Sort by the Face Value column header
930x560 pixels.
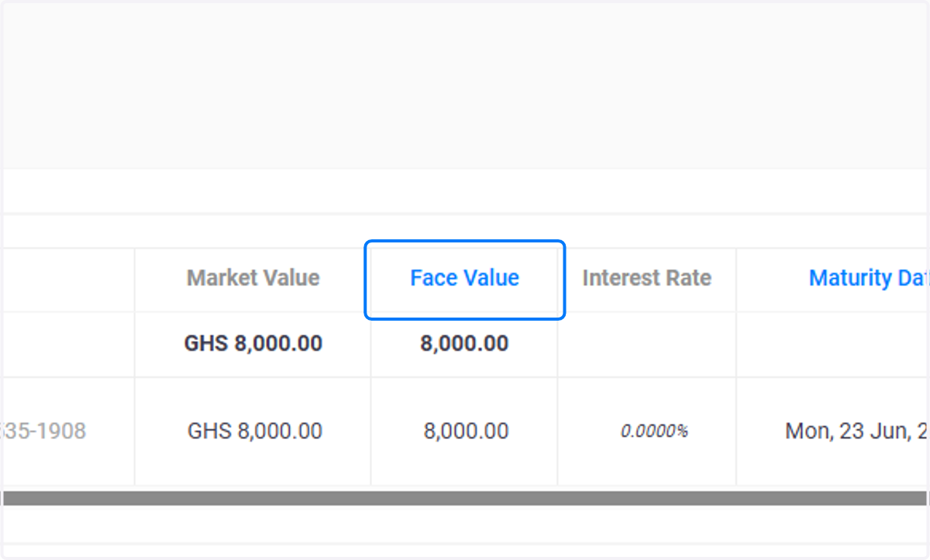click(465, 278)
